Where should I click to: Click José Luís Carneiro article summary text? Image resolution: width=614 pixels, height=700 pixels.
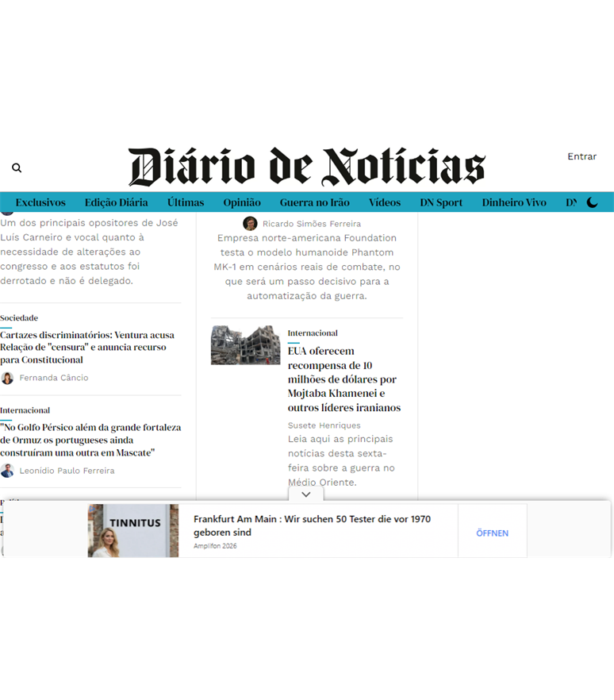point(89,252)
